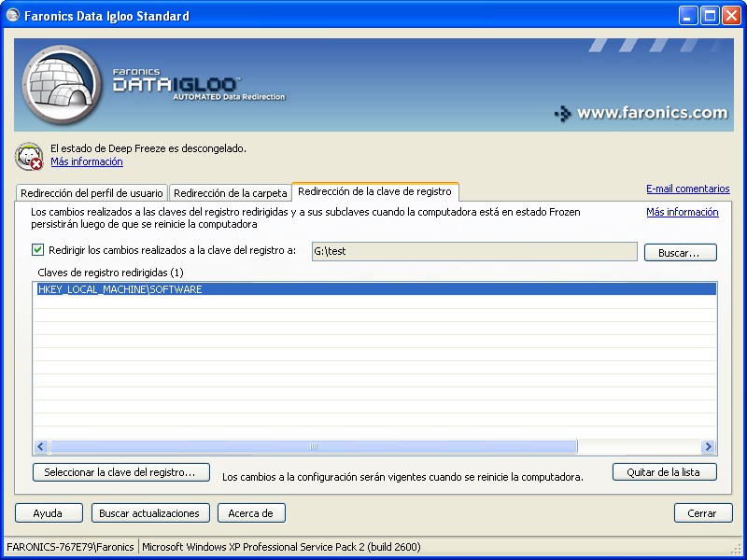Click the window resize grip in status bar
Image resolution: width=747 pixels, height=560 pixels.
pyautogui.click(x=738, y=550)
